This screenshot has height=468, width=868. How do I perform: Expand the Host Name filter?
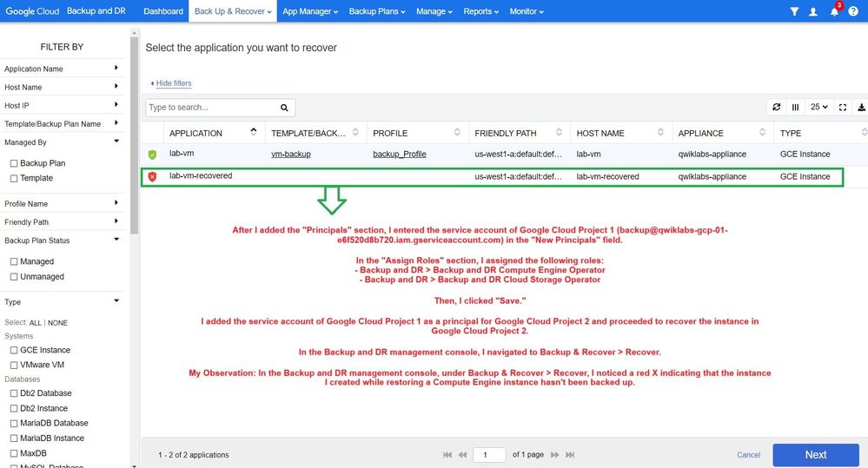116,86
